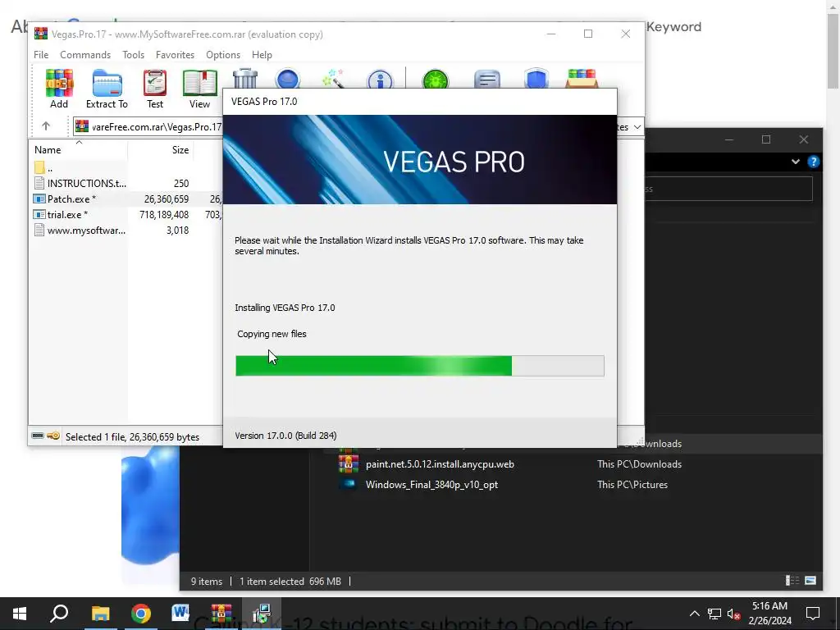Open the Help menu in WinRAR
Image resolution: width=840 pixels, height=630 pixels.
(262, 55)
